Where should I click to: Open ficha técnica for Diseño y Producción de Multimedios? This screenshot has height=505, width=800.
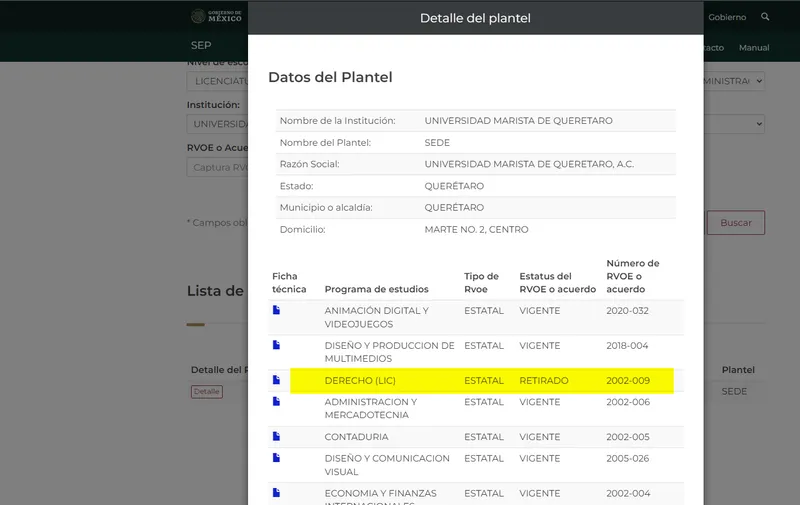click(276, 345)
